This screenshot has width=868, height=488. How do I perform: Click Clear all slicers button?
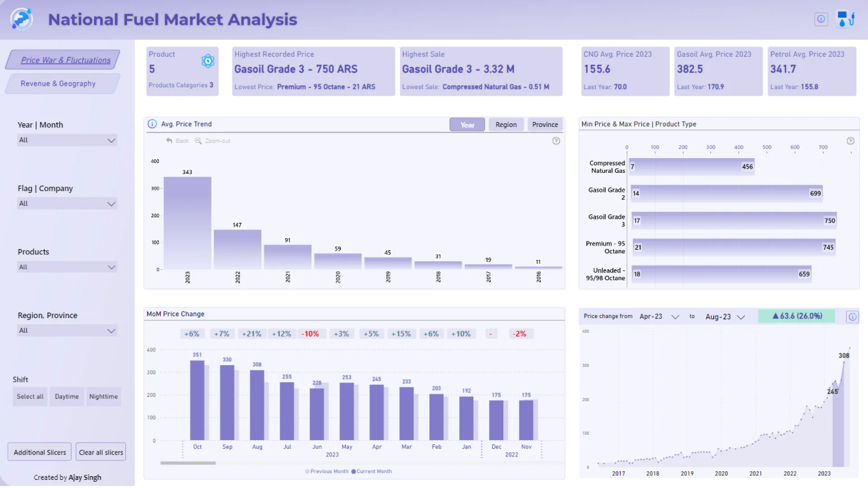(101, 452)
